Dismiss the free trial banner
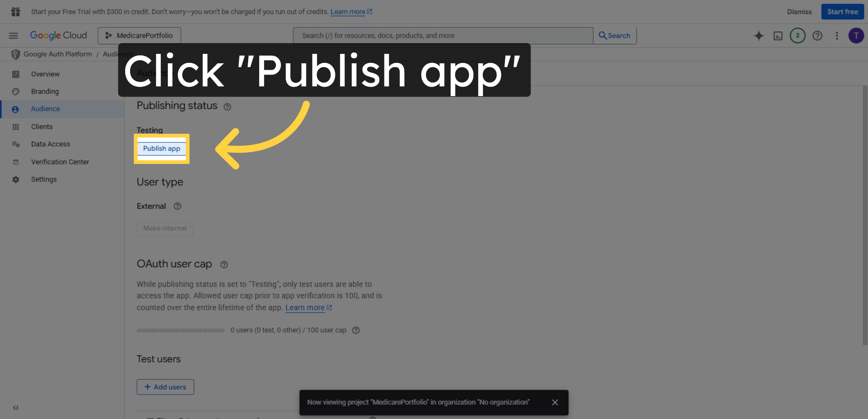868x419 pixels. click(x=799, y=12)
